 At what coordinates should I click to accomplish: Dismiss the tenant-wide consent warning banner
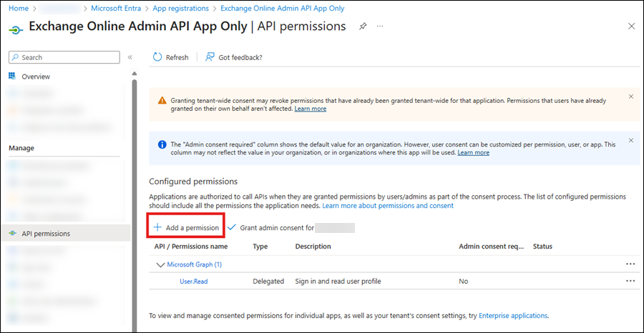click(631, 96)
